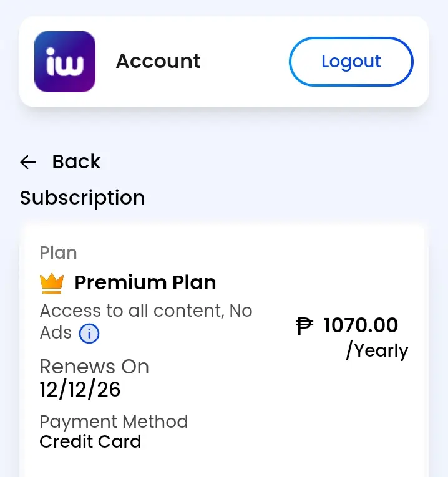Click the 'No' text in plan description
448x477 pixels.
[241, 311]
